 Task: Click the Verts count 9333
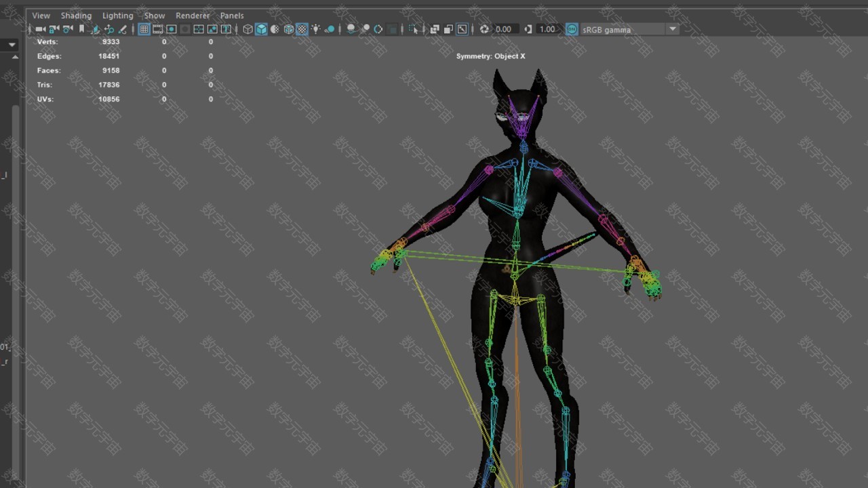click(x=111, y=41)
